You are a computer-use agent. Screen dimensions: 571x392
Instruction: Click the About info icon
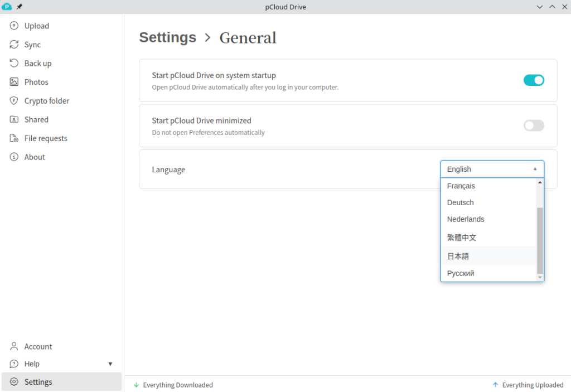[x=14, y=157]
